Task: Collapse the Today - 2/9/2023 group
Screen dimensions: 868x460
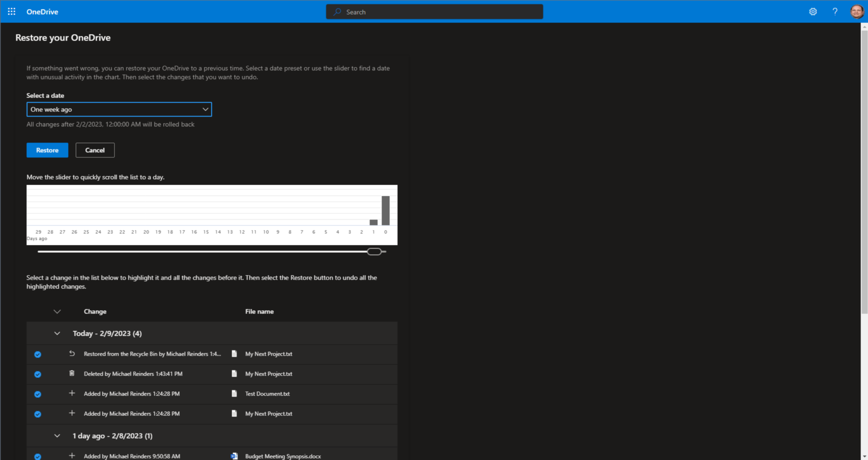Action: [x=57, y=333]
